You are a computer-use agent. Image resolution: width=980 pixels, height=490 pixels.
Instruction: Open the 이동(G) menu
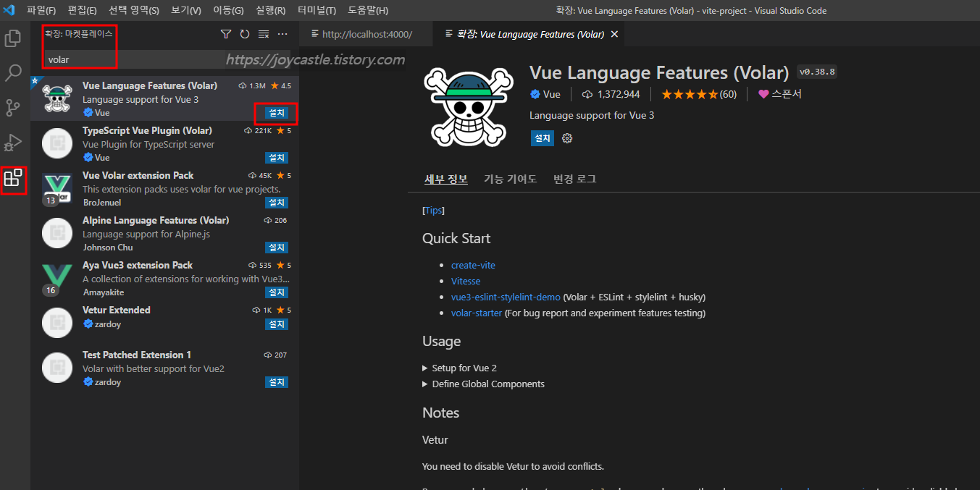(x=228, y=10)
